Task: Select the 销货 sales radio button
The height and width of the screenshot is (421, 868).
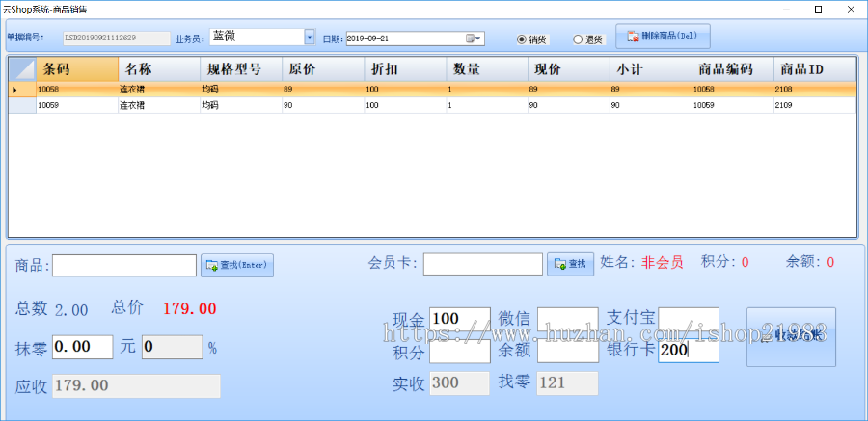Action: (x=522, y=39)
